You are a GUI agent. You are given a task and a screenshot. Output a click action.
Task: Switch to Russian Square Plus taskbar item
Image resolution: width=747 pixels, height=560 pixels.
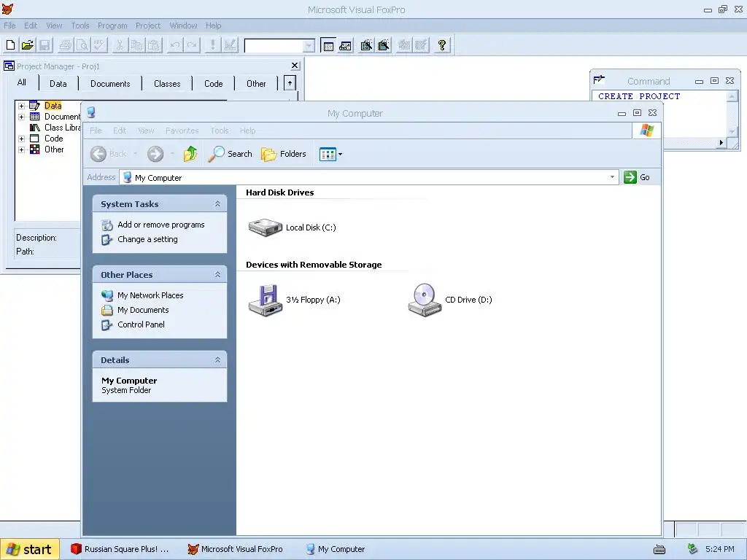(x=120, y=549)
